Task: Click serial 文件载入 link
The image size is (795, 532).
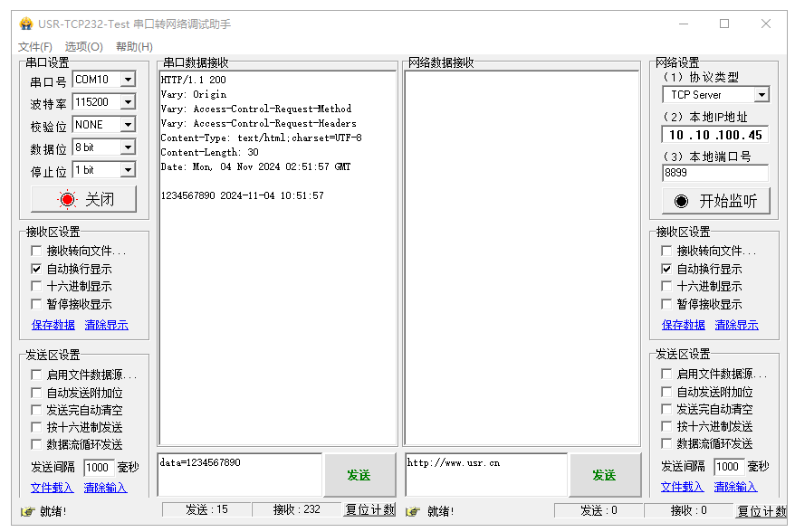Action: [x=53, y=488]
